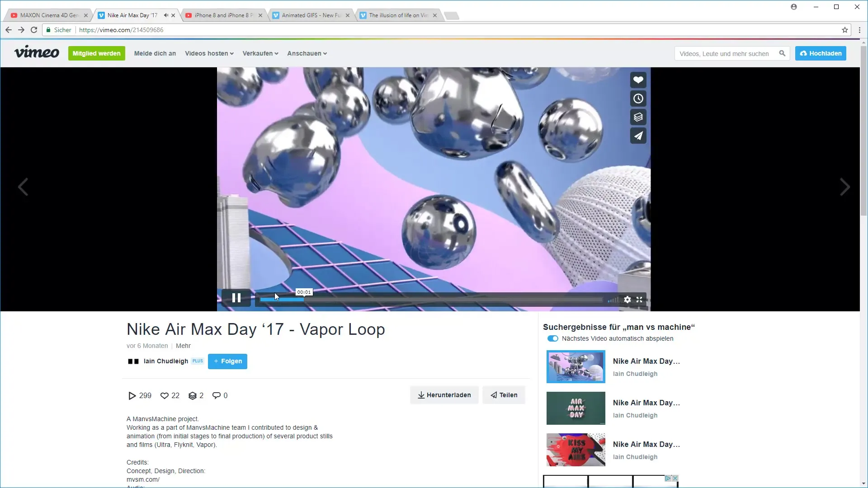Reload the page with the refresh icon

34,30
